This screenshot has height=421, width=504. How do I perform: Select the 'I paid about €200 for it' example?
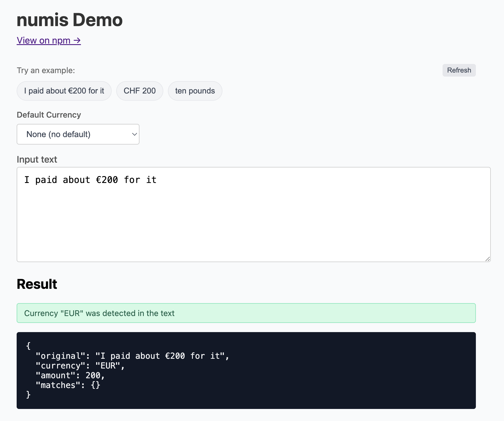click(64, 91)
